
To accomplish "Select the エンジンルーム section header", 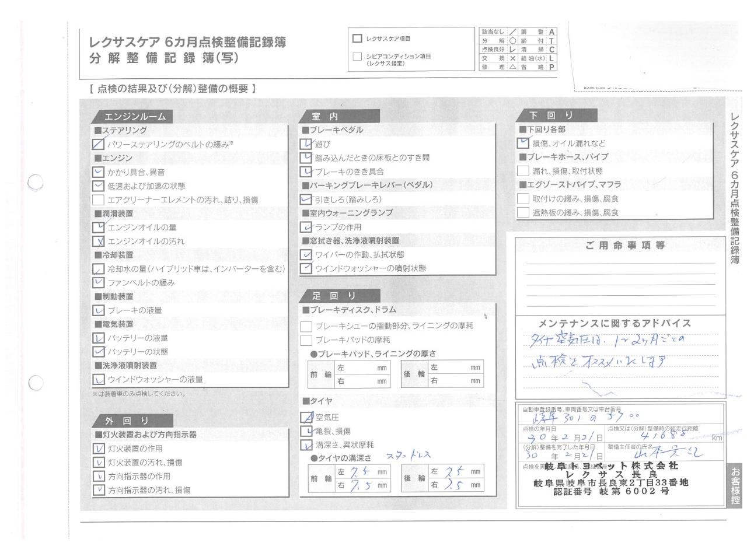I will (135, 117).
